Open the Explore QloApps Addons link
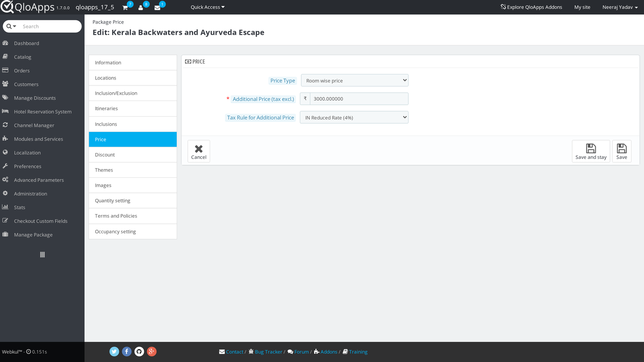The width and height of the screenshot is (644, 362). tap(531, 7)
